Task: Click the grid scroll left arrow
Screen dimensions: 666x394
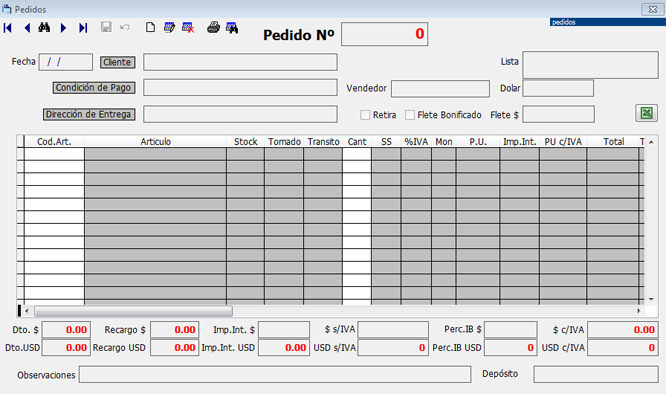Action: (27, 311)
